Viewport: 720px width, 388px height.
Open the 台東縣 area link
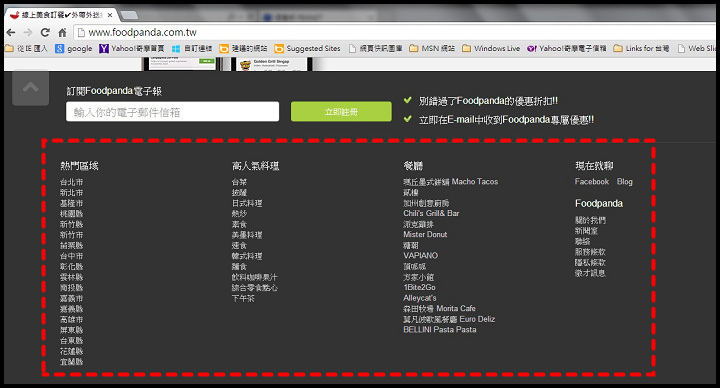(71, 340)
